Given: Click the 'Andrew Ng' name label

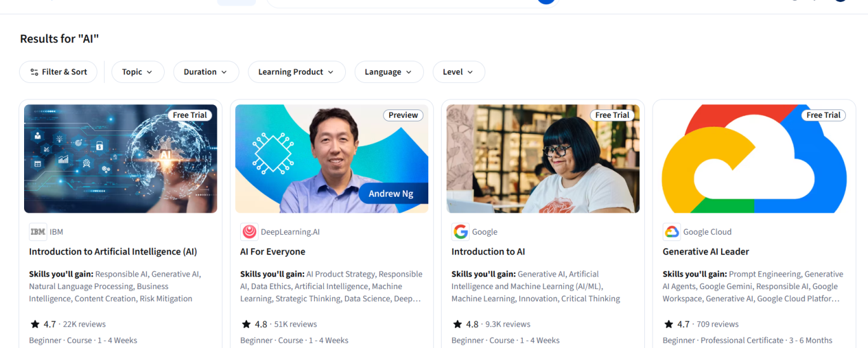Looking at the screenshot, I should click(391, 194).
